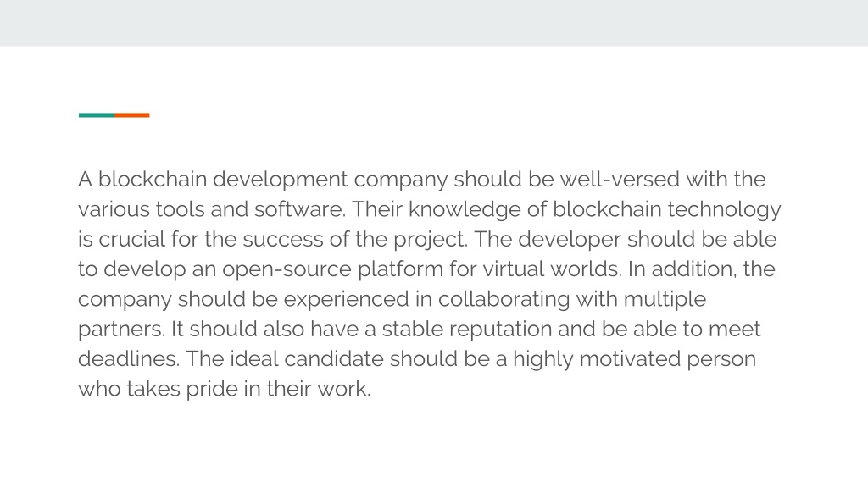
Task: Click the teal segment of the accent line
Action: pos(97,115)
